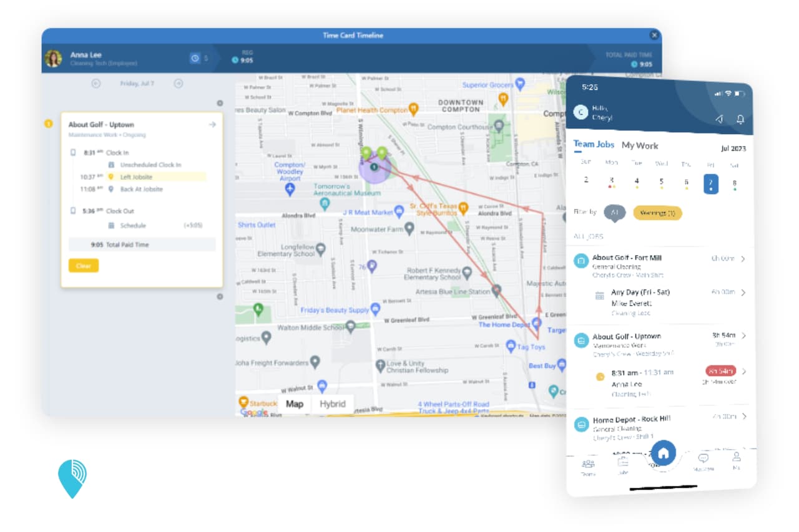Filter jobs by Warnings (1)
The image size is (799, 532).
pyautogui.click(x=657, y=213)
